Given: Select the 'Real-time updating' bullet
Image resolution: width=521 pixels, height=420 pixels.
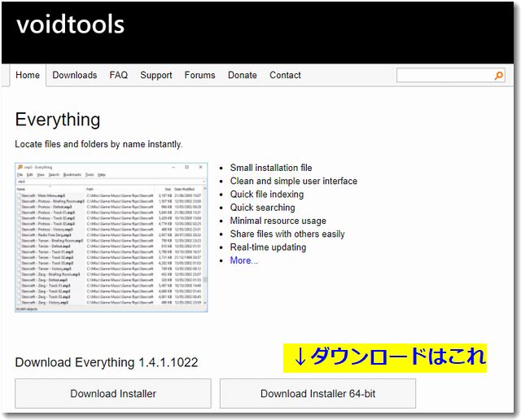Looking at the screenshot, I should click(268, 247).
